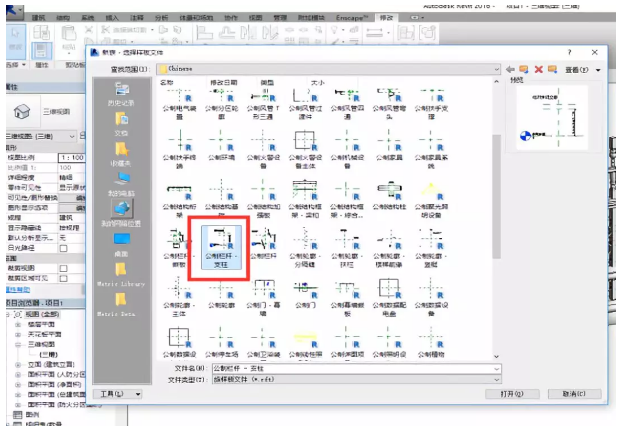Screen dimensions: 622x430
Task: Select the 公制轮廓 - 楼梯前缘 template
Action: pos(389,248)
